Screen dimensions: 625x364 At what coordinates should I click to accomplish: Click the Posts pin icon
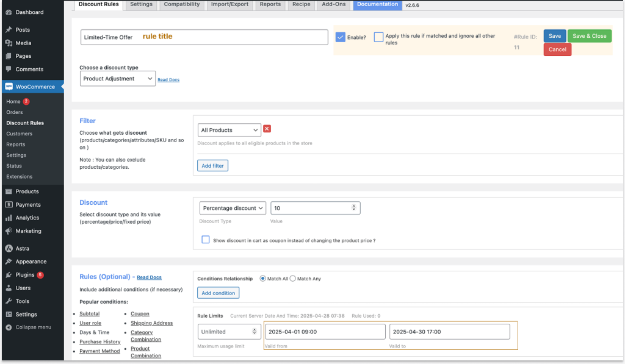(9, 30)
